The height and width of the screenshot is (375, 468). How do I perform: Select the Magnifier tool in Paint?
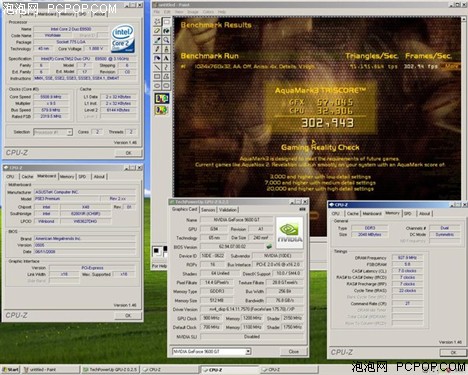pyautogui.click(x=166, y=40)
